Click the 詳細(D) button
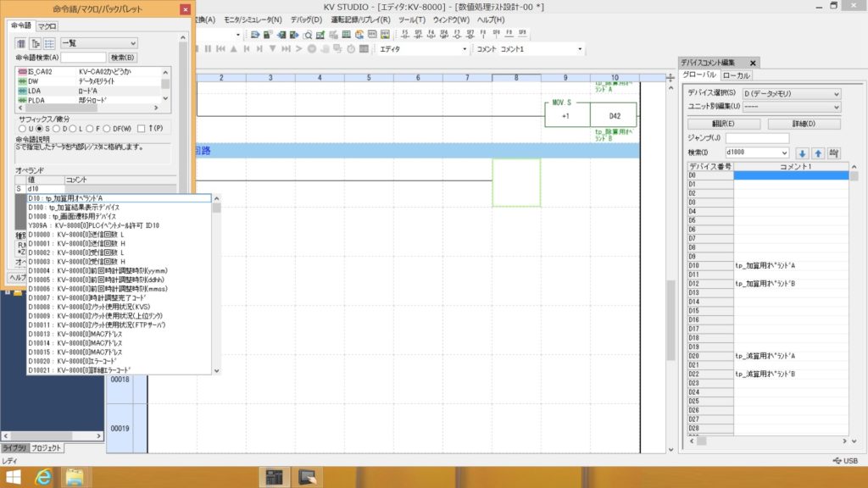Viewport: 868px width, 488px height. pyautogui.click(x=804, y=124)
